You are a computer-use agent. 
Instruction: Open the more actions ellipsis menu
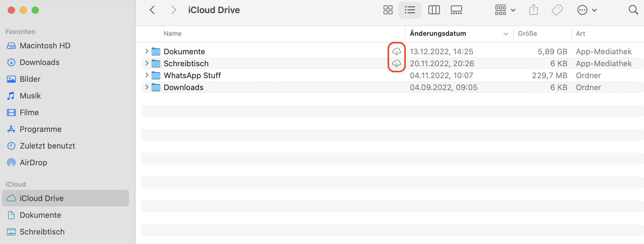point(586,10)
